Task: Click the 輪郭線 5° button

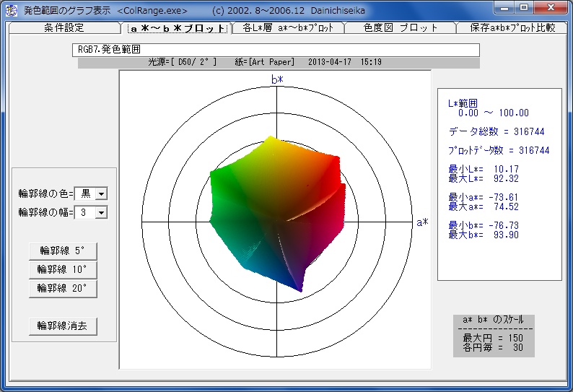Action: (x=63, y=251)
